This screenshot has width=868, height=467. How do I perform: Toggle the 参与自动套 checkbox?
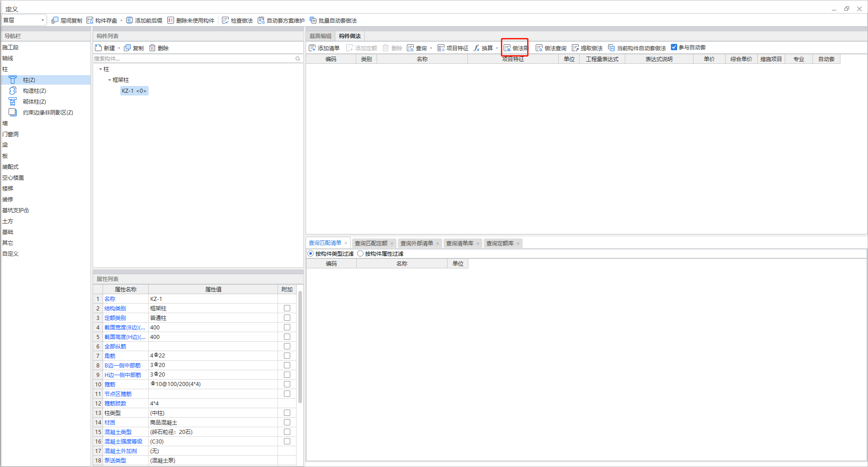click(674, 47)
